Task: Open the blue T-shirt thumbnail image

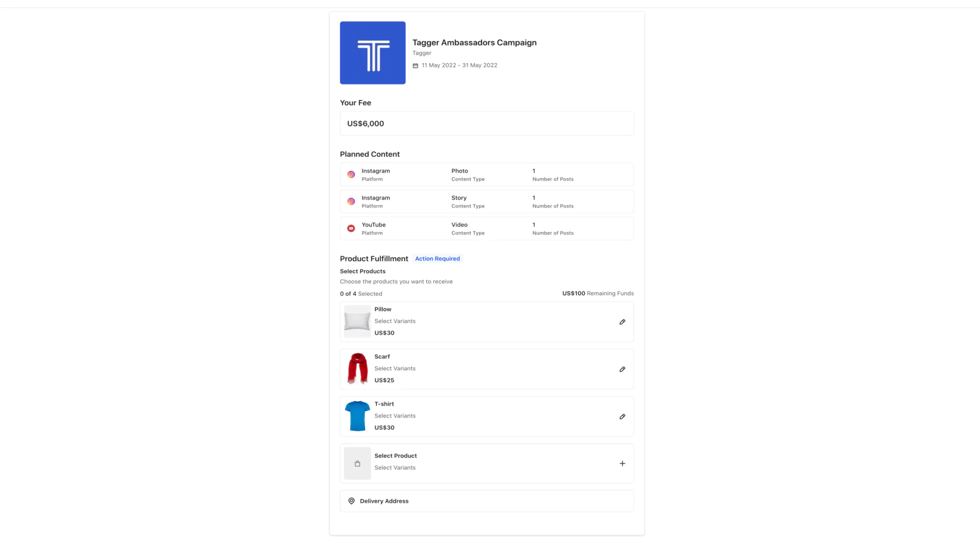Action: pyautogui.click(x=357, y=416)
